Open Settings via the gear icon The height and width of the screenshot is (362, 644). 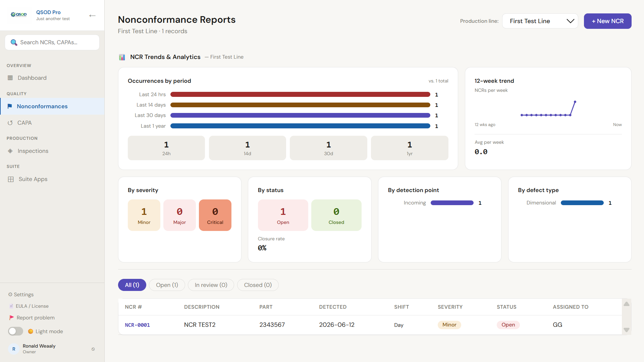[x=10, y=294]
